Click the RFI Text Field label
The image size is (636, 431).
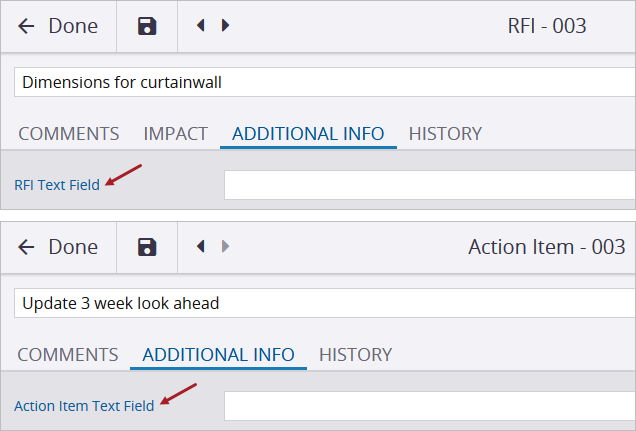coord(57,185)
